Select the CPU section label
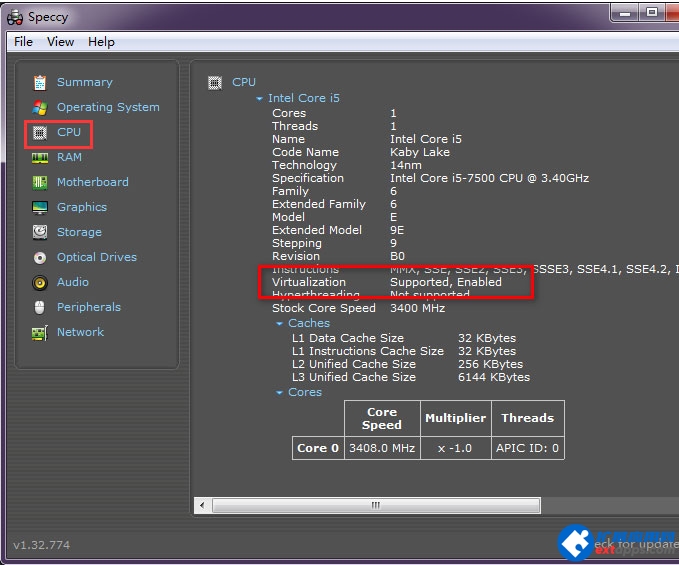This screenshot has width=679, height=565. (69, 132)
